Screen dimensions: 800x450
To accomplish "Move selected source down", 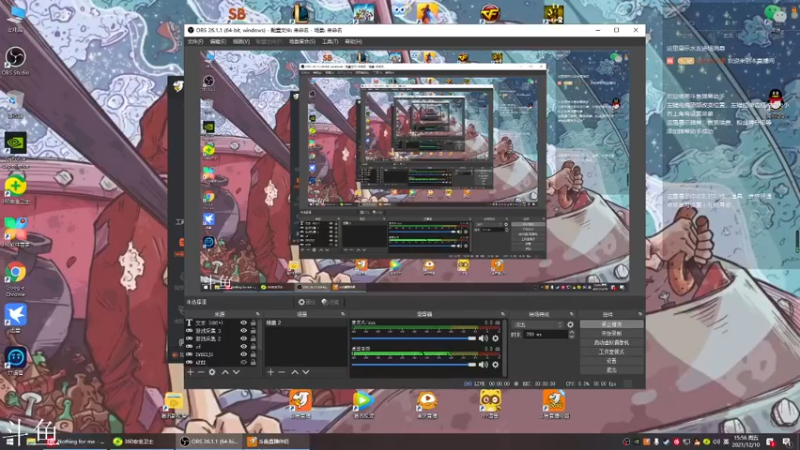I will pyautogui.click(x=236, y=372).
